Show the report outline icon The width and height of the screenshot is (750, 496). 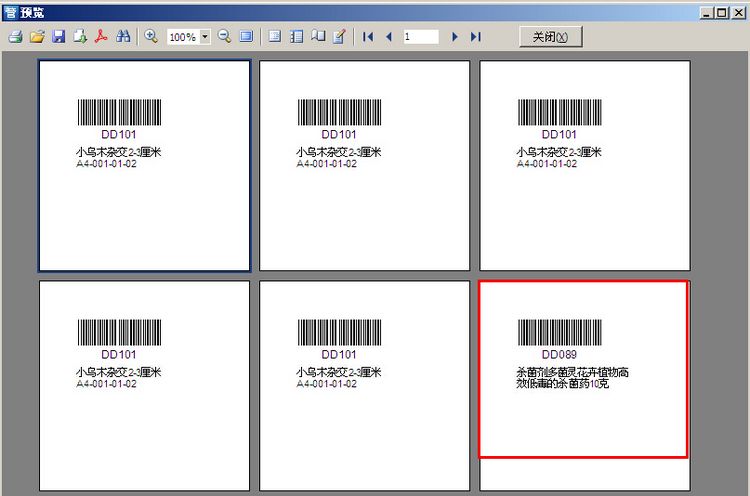coord(275,37)
